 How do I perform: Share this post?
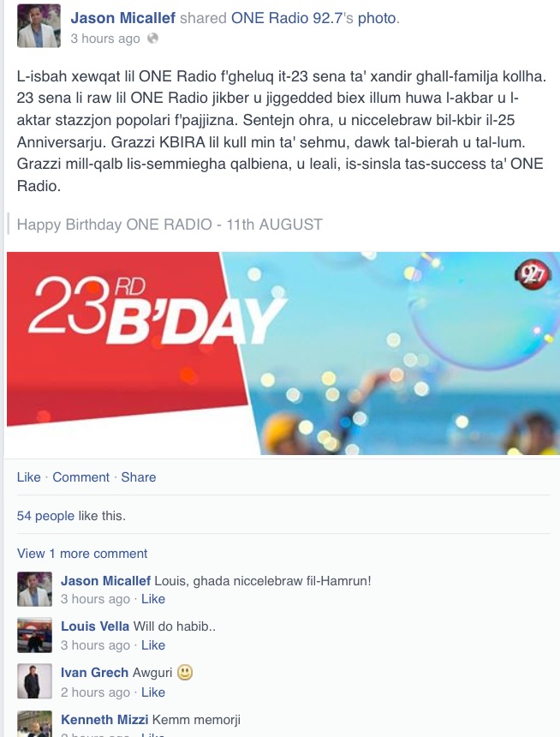pos(139,477)
